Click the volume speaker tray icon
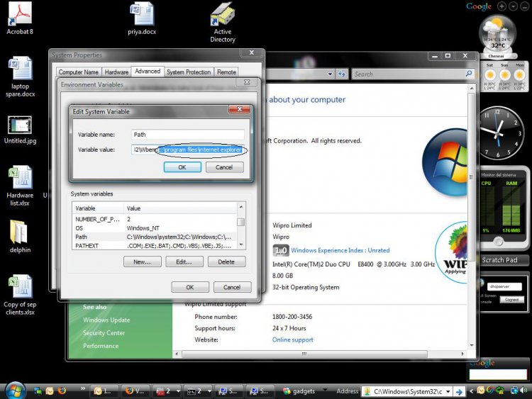This screenshot has height=399, width=532. click(523, 390)
